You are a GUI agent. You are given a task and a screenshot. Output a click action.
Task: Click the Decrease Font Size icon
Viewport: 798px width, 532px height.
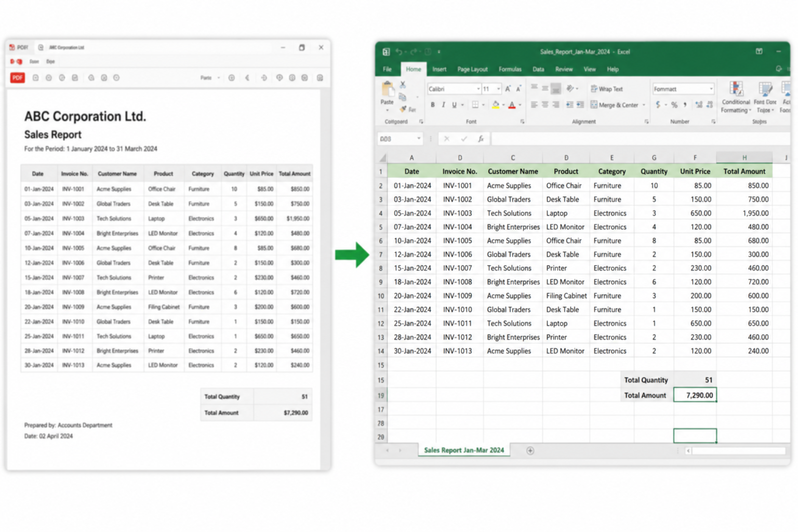click(518, 89)
